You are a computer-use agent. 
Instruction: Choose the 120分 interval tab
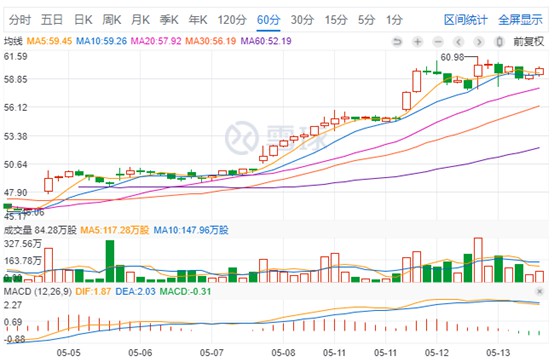(232, 19)
